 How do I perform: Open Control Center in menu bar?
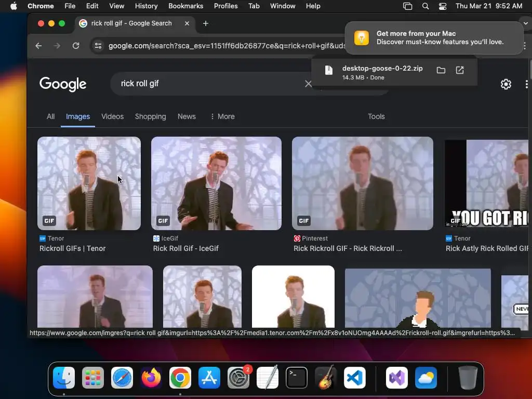[x=443, y=6]
